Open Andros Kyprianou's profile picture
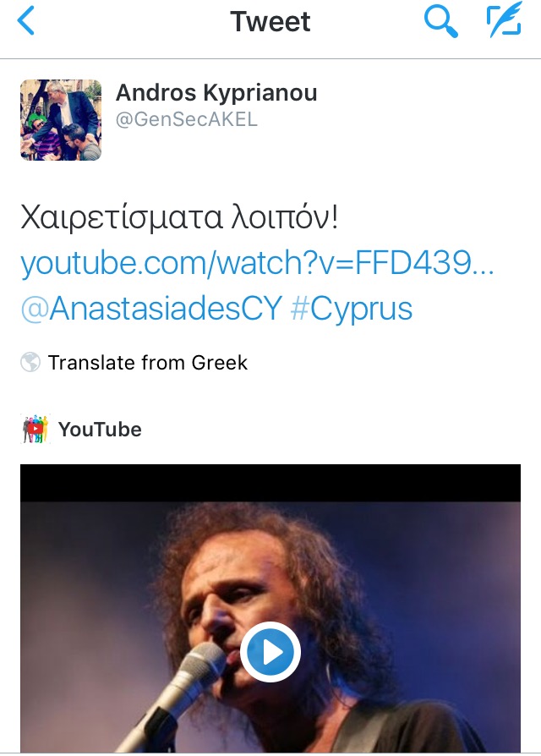 61,119
